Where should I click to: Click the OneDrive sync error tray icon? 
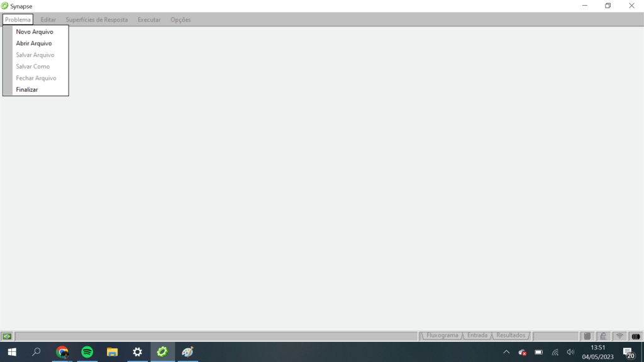pyautogui.click(x=523, y=352)
